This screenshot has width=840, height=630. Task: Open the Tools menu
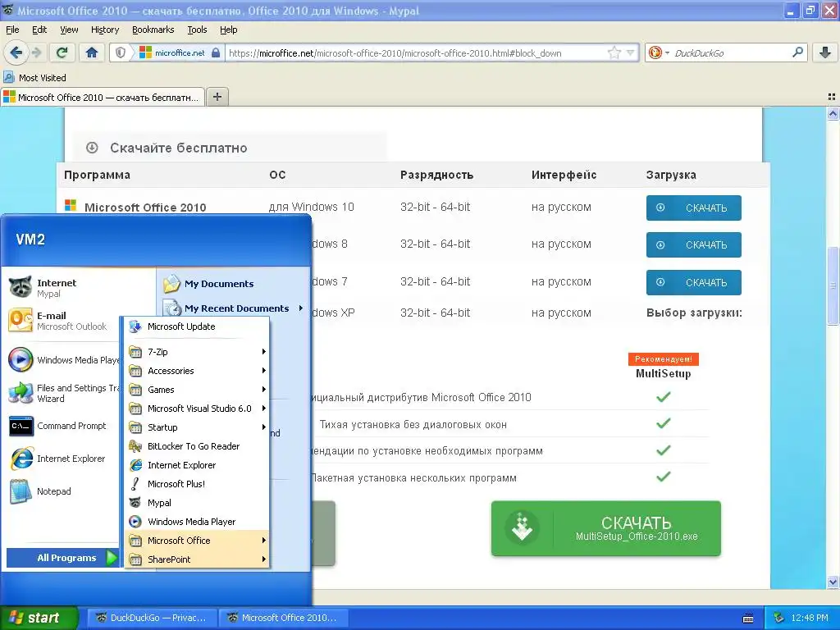pyautogui.click(x=197, y=30)
